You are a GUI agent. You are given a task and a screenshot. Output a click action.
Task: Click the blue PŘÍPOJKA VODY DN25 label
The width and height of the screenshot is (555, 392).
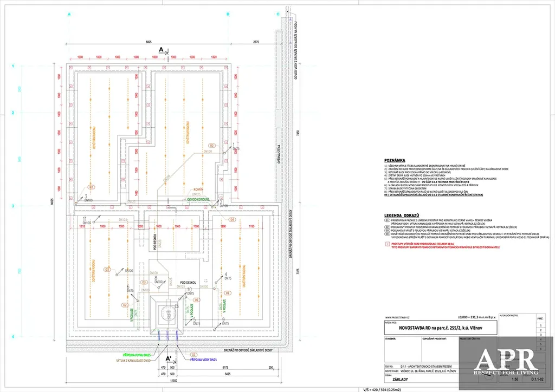(205, 359)
